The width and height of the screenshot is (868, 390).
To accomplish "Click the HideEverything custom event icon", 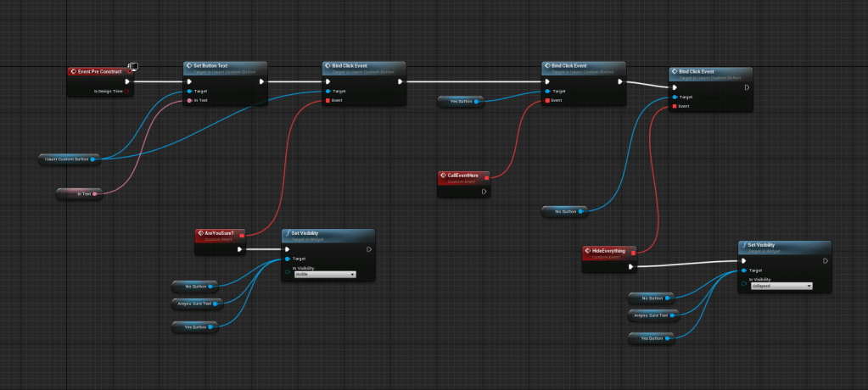I will point(588,251).
